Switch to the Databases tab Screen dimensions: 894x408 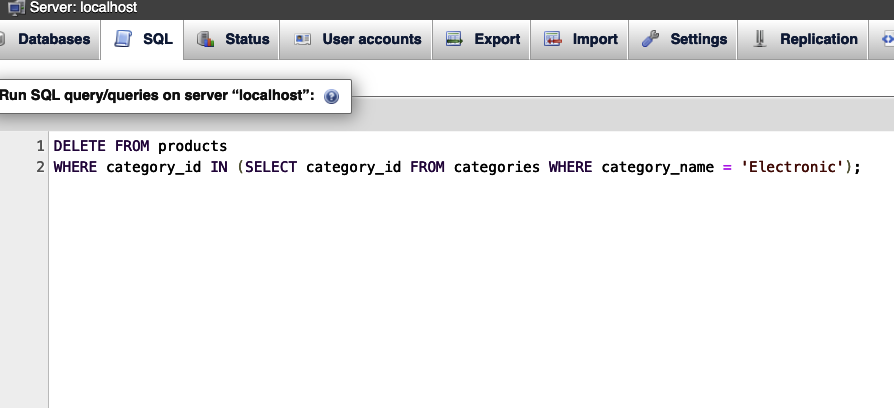(54, 39)
